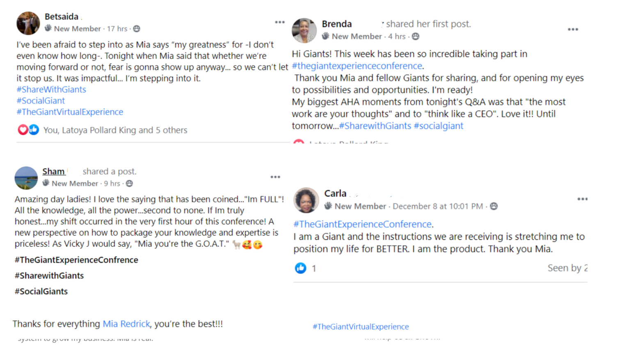Open Mia Redrick's tagged profile link

[126, 324]
